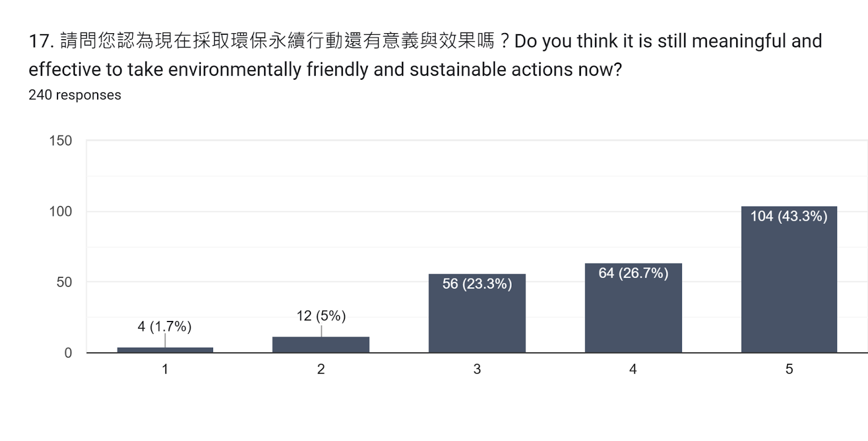Screen dimensions: 868x441
Task: Select the bar labeled 64 (26.7%)
Action: click(633, 308)
